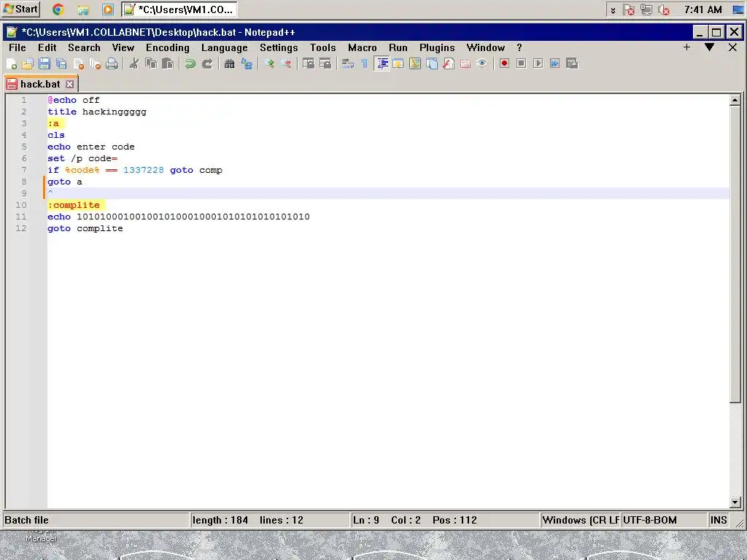
Task: Click the Close document toolbar icon
Action: (79, 64)
